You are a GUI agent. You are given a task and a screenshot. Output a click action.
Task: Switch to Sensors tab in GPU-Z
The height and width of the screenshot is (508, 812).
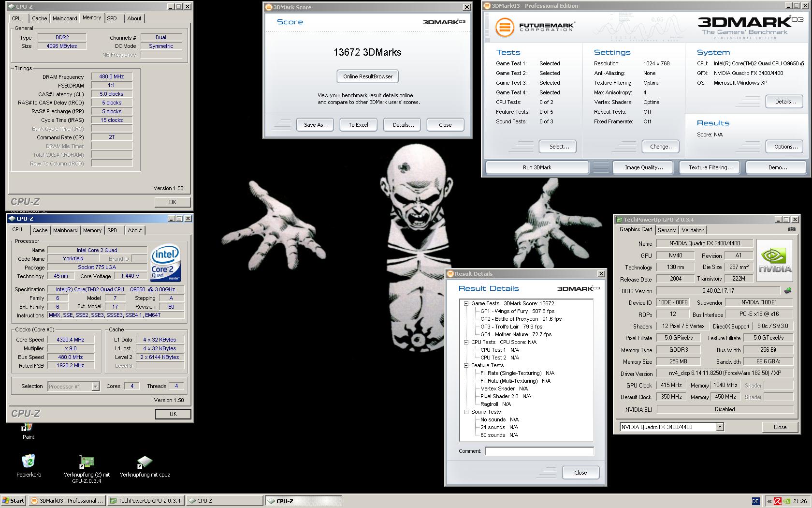pos(667,230)
